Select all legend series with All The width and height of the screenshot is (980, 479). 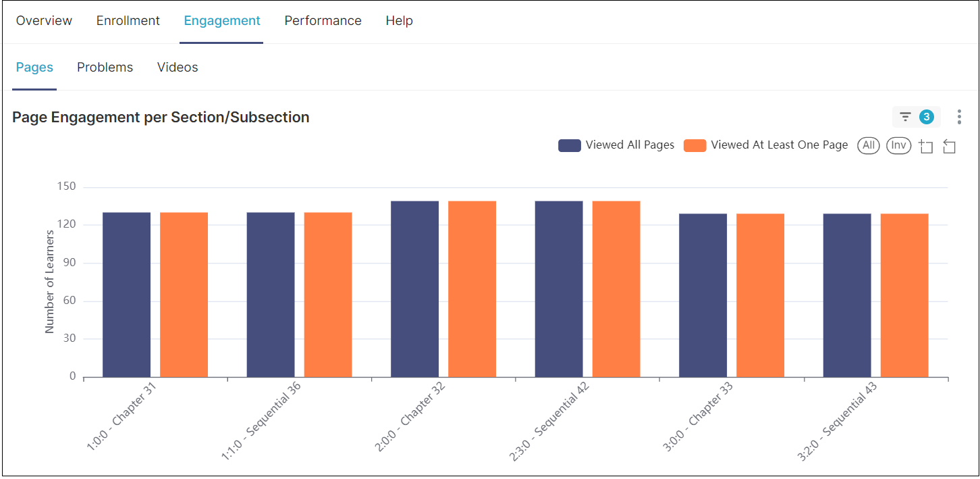point(869,145)
